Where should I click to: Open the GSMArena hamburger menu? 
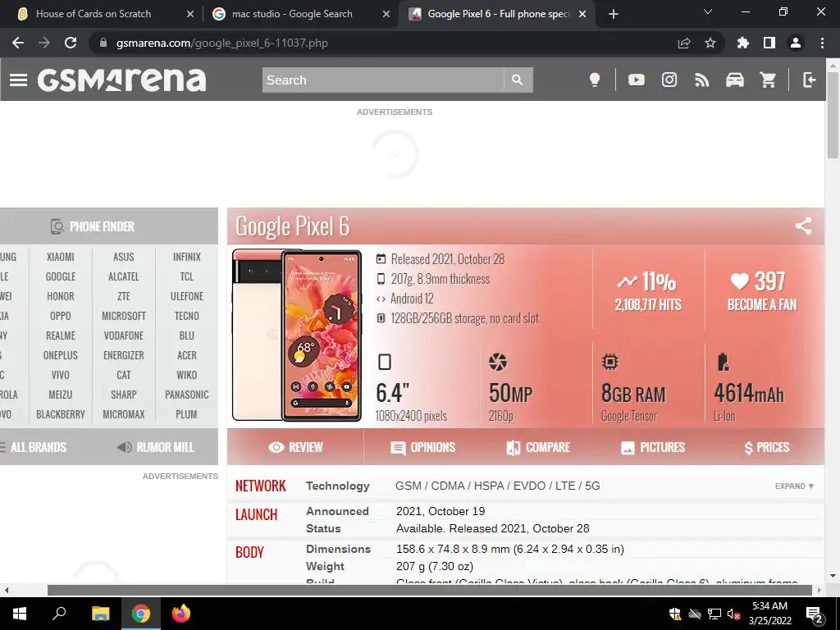[x=18, y=80]
